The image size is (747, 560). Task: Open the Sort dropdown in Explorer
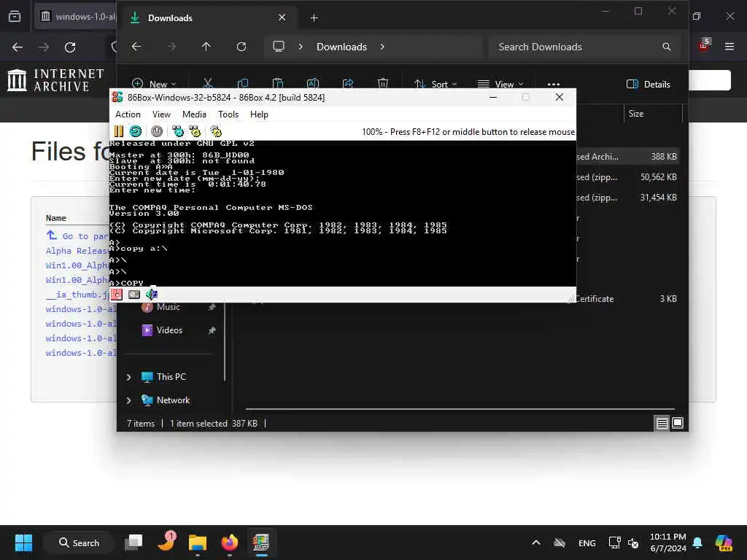pyautogui.click(x=436, y=84)
